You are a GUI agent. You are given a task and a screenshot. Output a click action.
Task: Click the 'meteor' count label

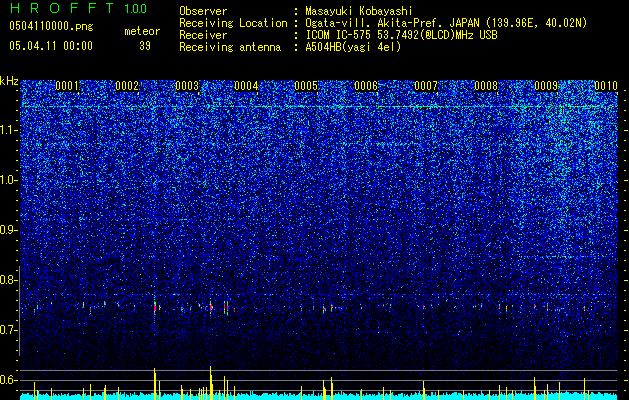[x=142, y=31]
